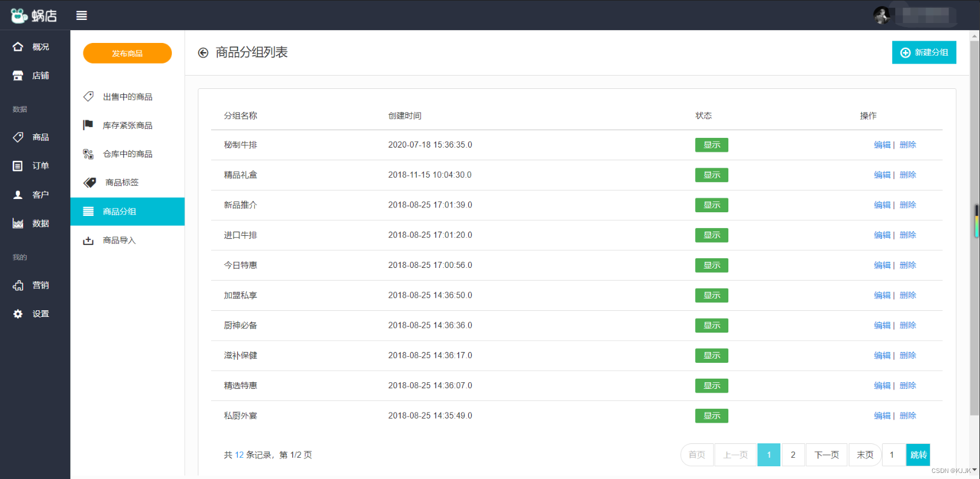Toggle 显示 status for 新品推介
Viewport: 980px width, 479px height.
pos(711,205)
